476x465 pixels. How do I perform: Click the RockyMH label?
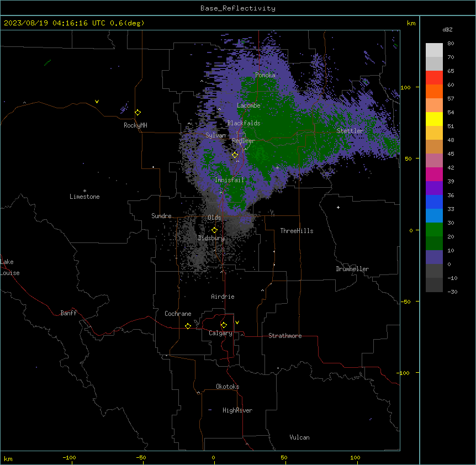[135, 125]
